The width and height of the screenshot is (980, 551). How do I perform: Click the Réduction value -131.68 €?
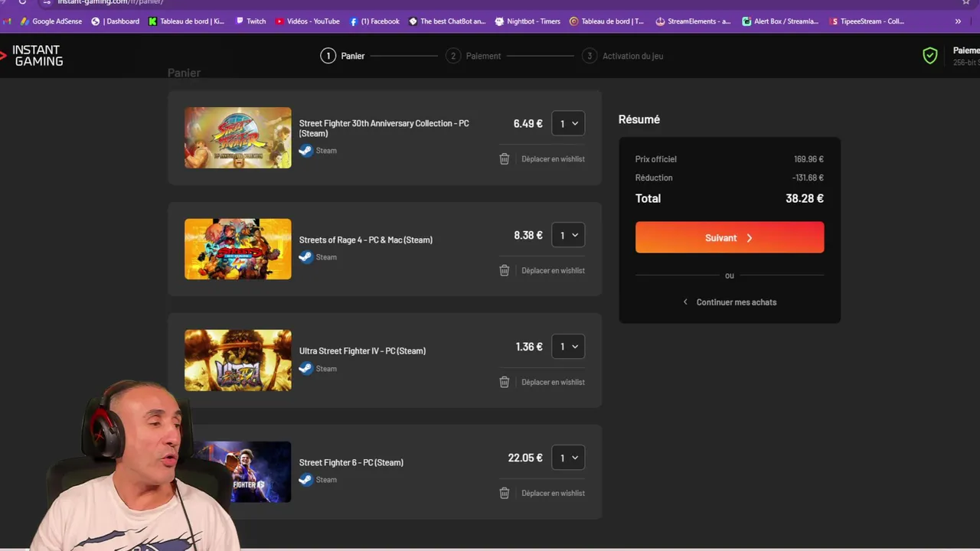pos(808,178)
